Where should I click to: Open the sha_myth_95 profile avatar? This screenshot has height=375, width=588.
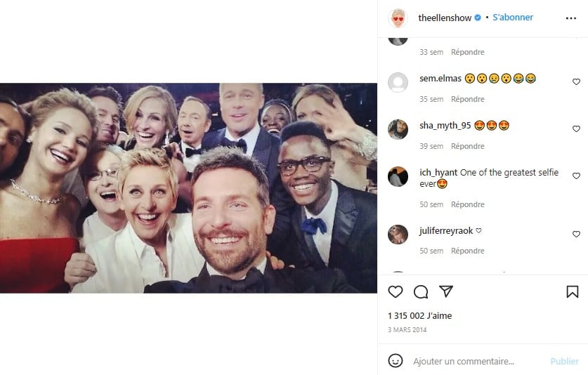tap(398, 129)
